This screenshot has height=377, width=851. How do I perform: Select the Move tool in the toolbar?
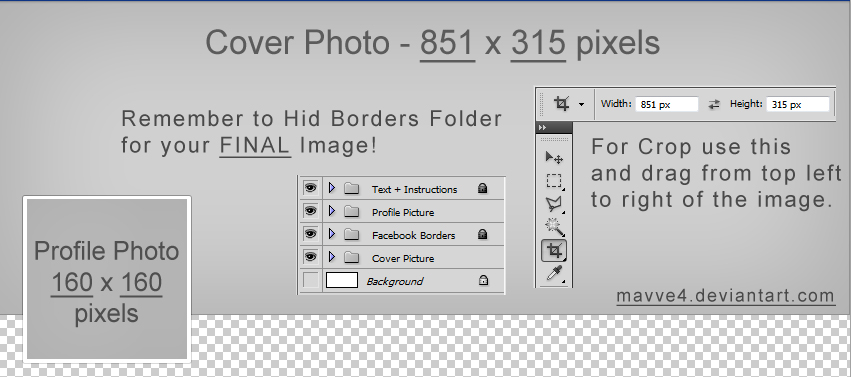click(x=554, y=157)
